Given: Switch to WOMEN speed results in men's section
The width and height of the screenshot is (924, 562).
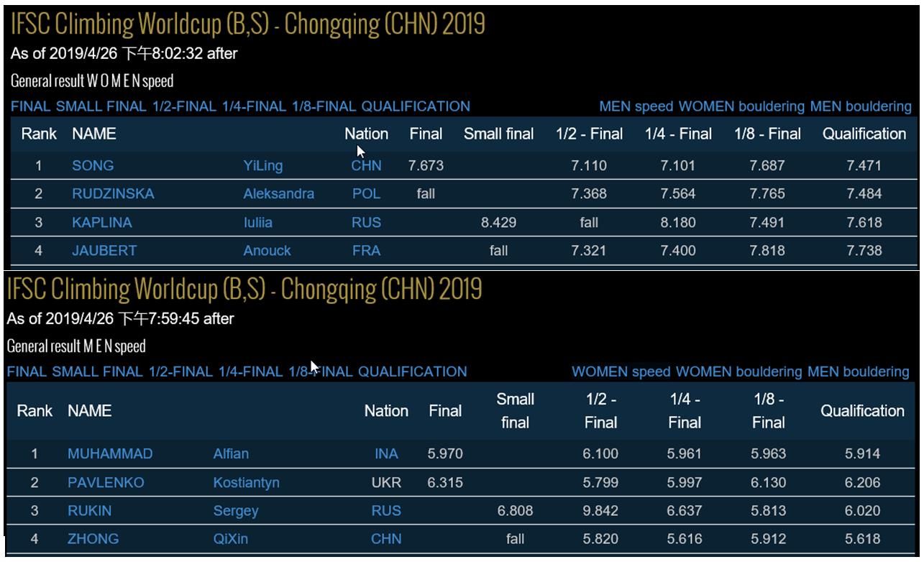Looking at the screenshot, I should [x=621, y=372].
